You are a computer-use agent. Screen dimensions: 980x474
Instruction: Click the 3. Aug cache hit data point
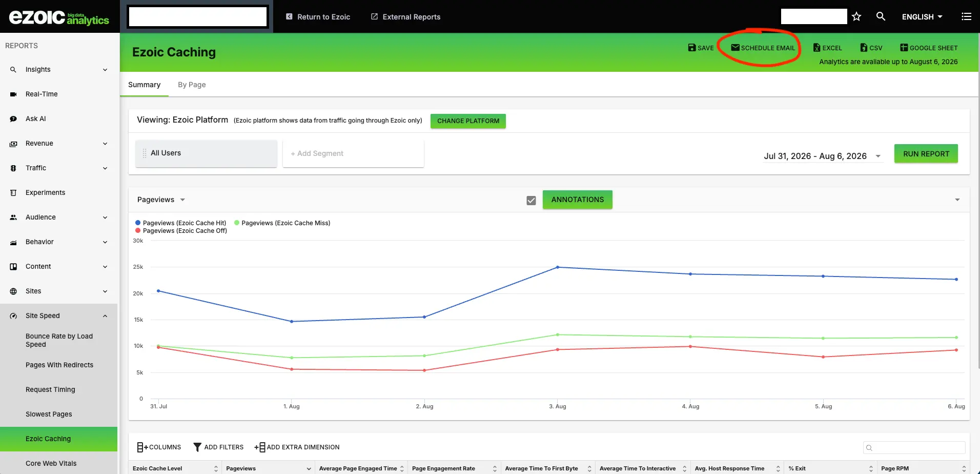[x=558, y=267]
